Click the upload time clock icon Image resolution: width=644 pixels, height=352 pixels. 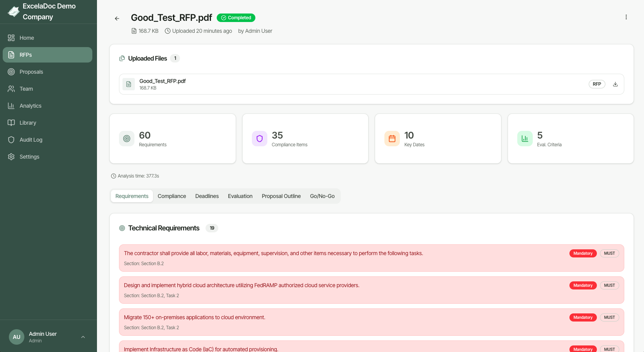point(168,31)
